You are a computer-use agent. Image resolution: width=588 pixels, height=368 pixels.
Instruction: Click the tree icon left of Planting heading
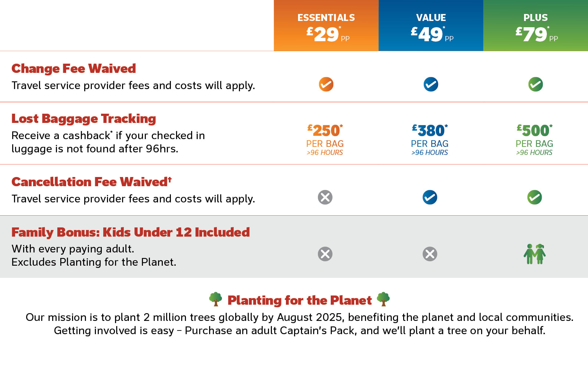coord(216,299)
